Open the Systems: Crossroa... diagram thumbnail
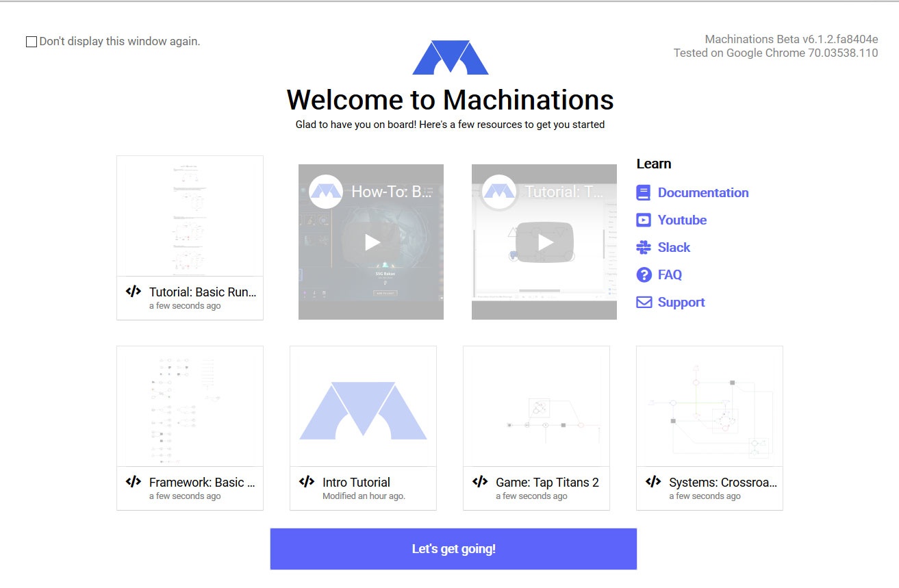899x588 pixels. click(x=709, y=407)
